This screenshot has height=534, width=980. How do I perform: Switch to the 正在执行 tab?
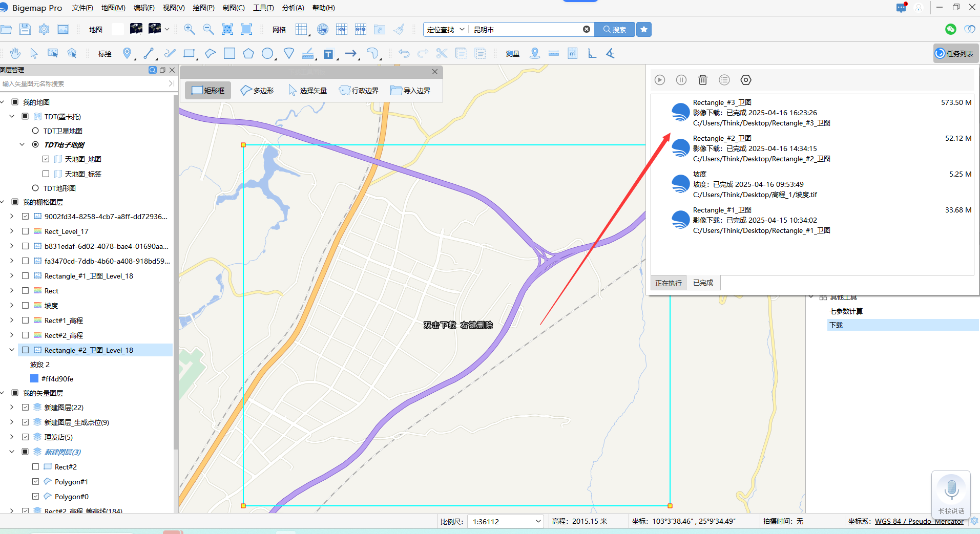pos(669,283)
